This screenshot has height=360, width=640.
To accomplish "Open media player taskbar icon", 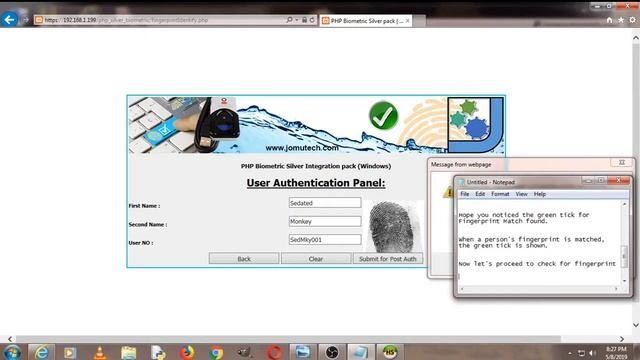I will [x=70, y=352].
